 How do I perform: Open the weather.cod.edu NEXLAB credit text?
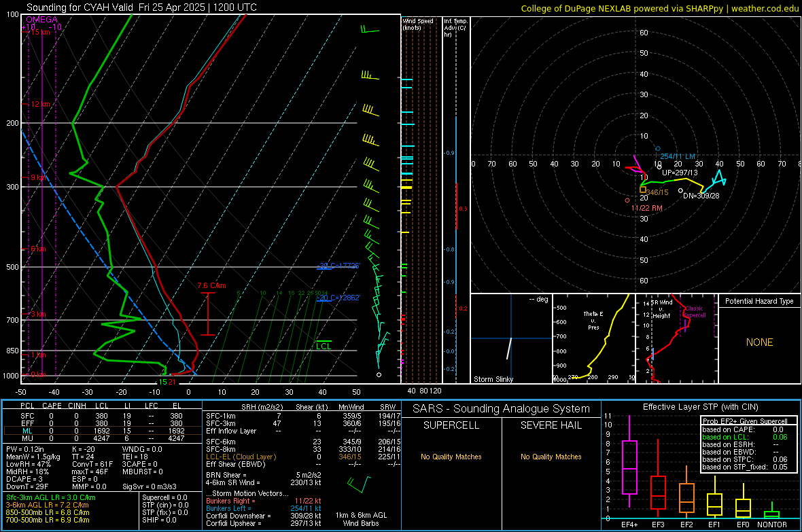[659, 8]
